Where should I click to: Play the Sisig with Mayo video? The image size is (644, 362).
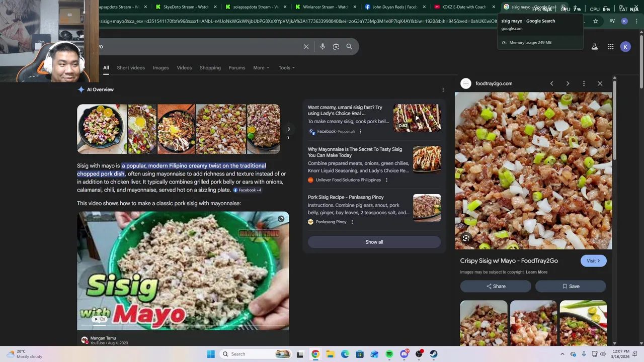pos(183,271)
